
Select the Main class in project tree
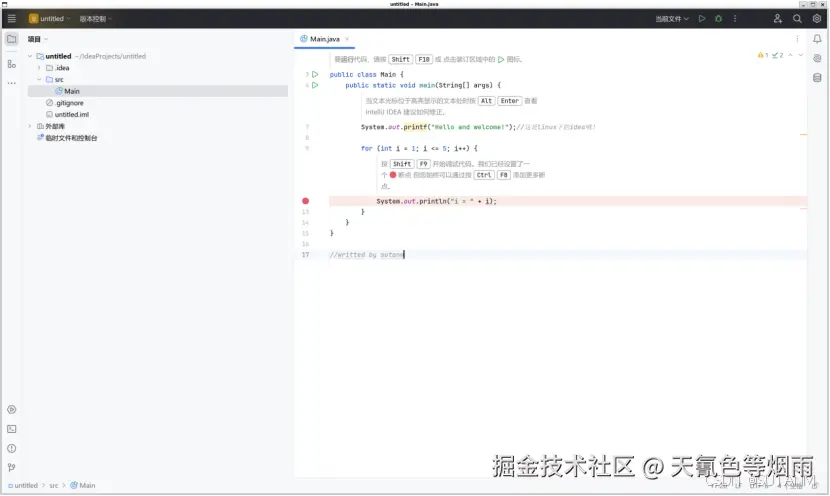pyautogui.click(x=158, y=91)
